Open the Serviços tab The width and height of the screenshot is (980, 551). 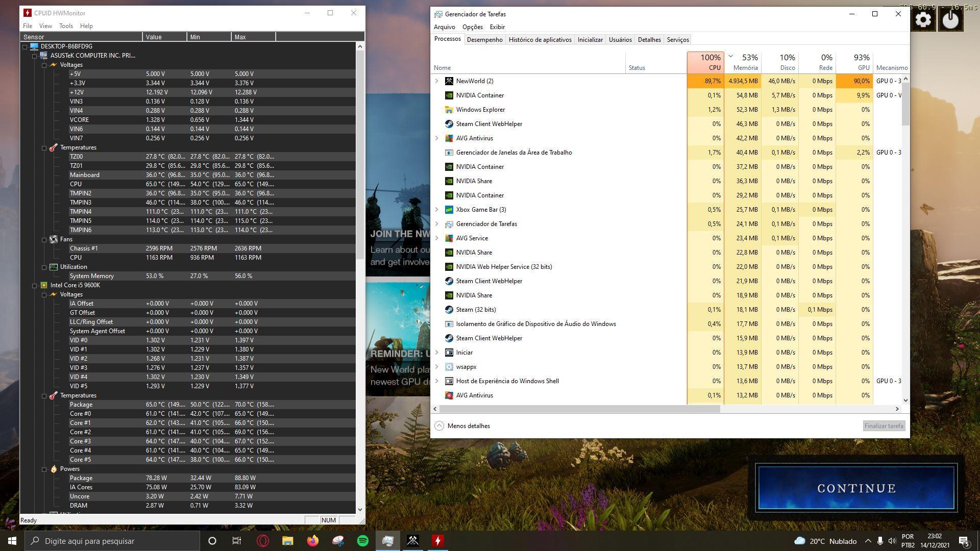[x=678, y=40]
